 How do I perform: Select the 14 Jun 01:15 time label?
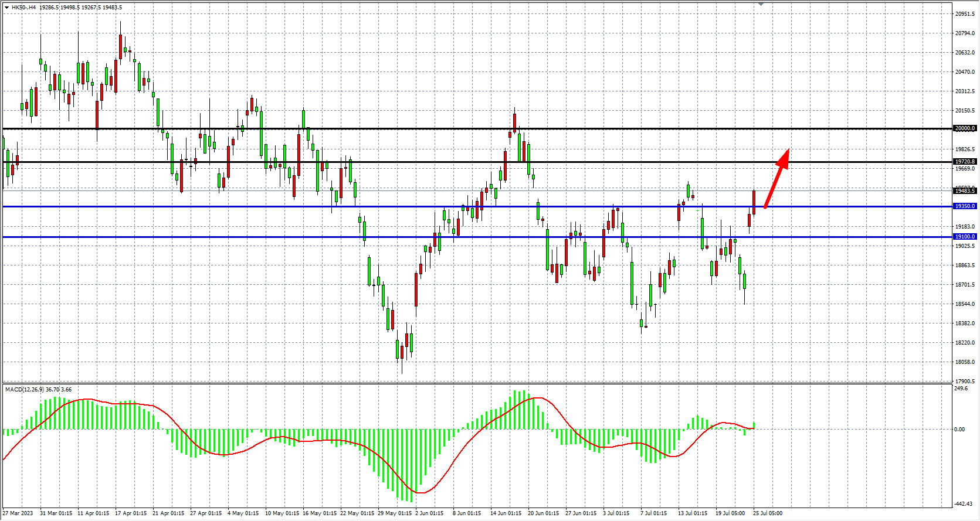coord(506,513)
